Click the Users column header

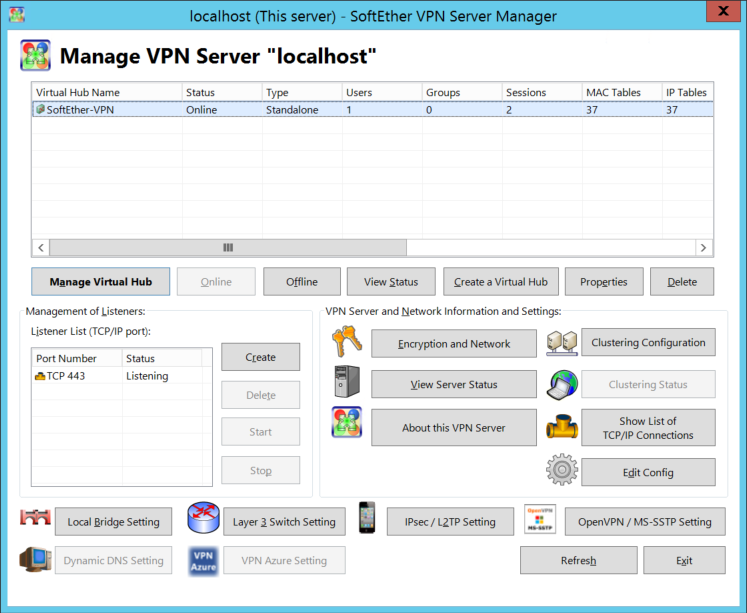pyautogui.click(x=382, y=92)
